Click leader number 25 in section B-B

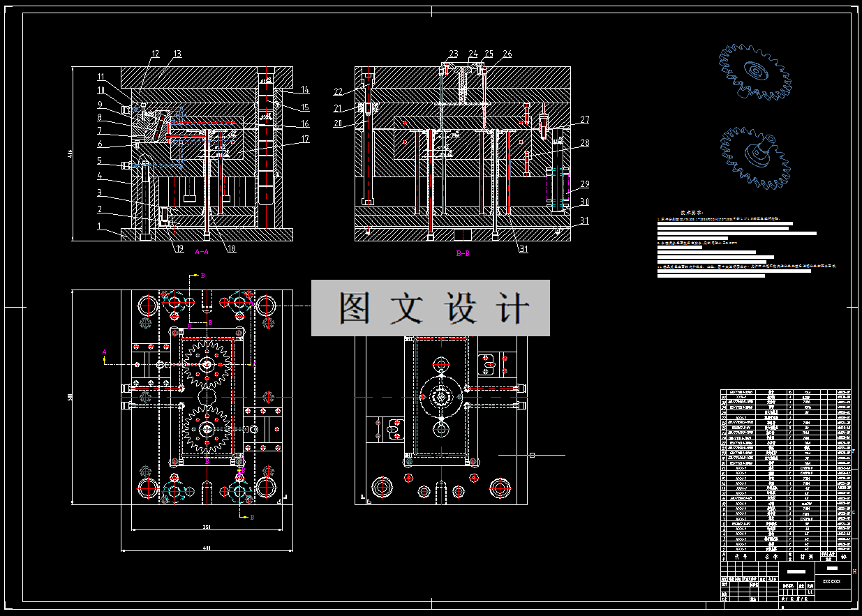coord(489,54)
